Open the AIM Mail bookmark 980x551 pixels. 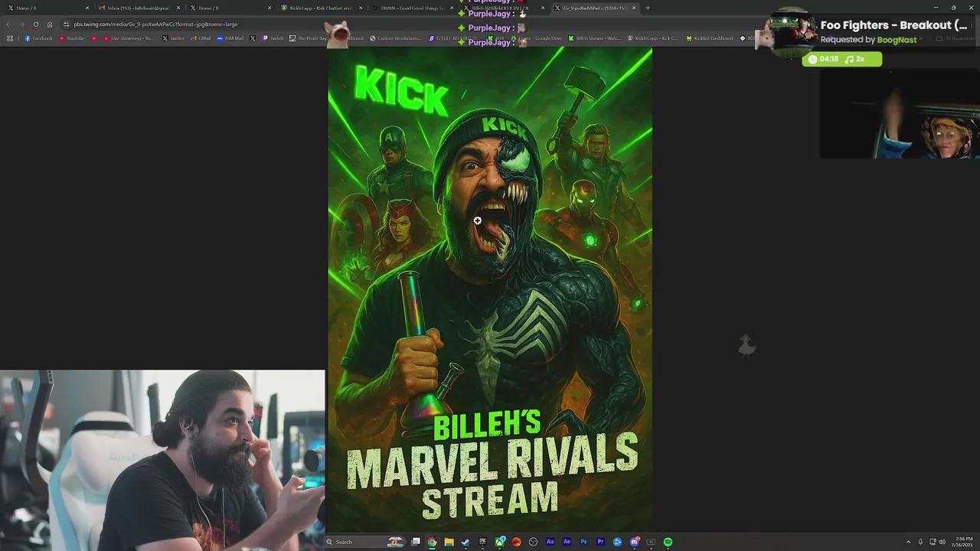230,38
